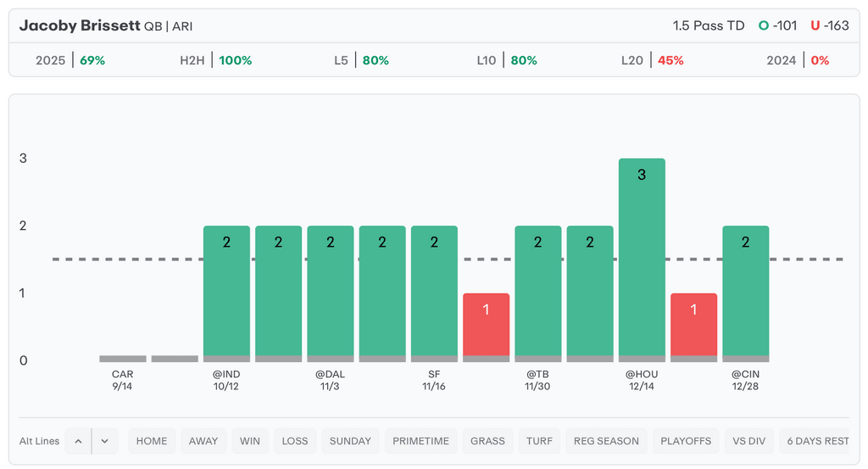
Task: Click the Under -163 odds
Action: point(830,25)
